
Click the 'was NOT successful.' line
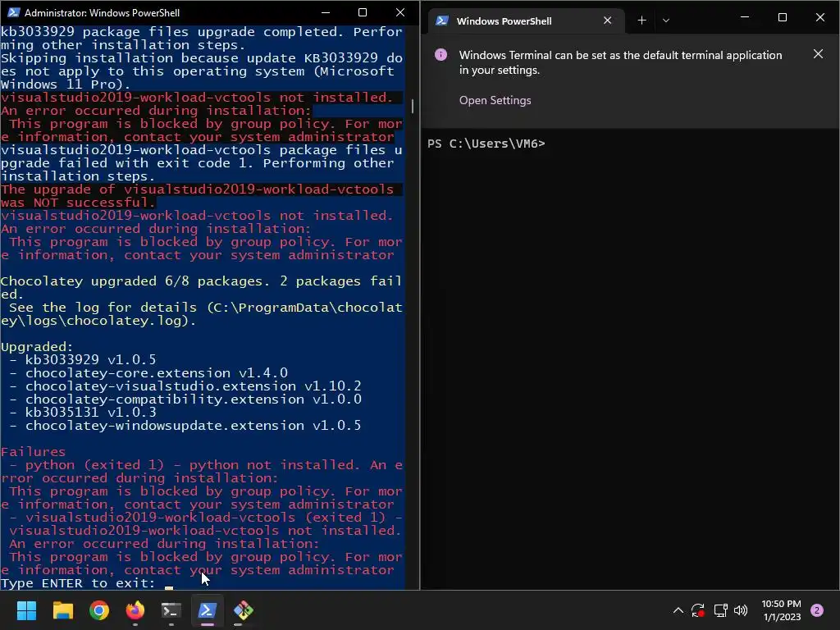(78, 203)
